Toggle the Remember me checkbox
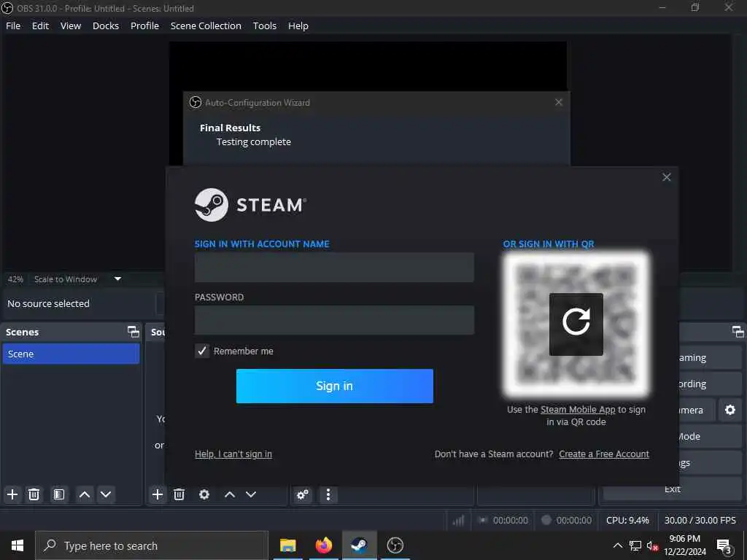Screen dimensions: 747x560 coord(202,351)
